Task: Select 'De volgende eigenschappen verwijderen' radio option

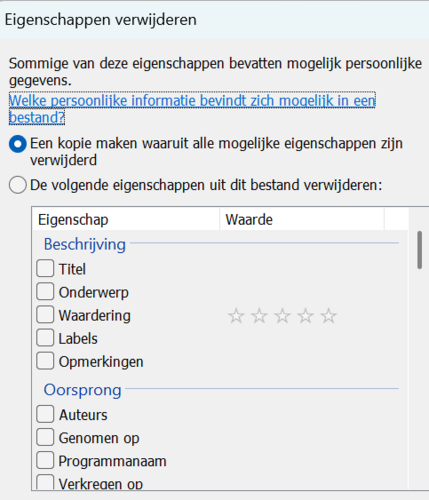Action: (x=18, y=185)
